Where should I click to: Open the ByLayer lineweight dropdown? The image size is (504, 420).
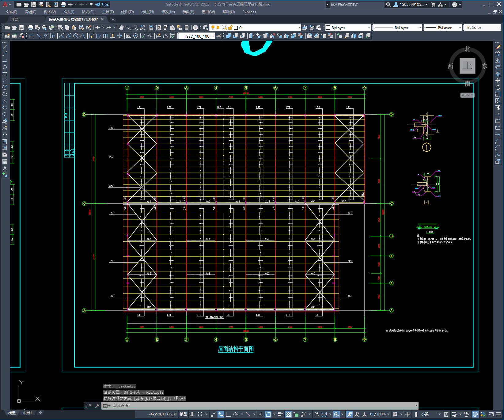[x=443, y=28]
